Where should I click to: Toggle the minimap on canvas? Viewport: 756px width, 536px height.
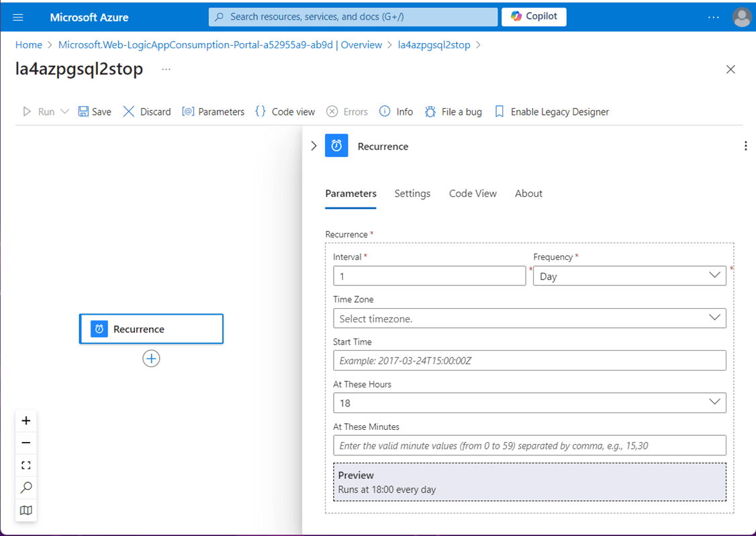pos(26,510)
